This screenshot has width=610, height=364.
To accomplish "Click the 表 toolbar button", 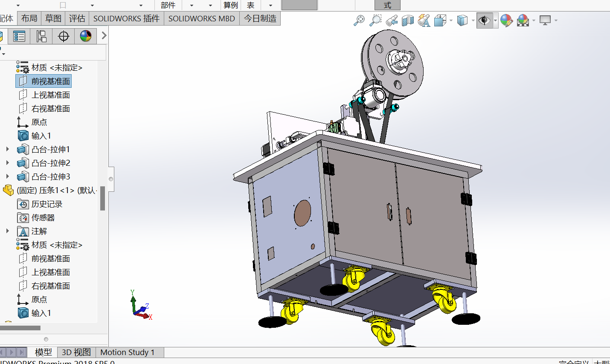I will pos(251,5).
